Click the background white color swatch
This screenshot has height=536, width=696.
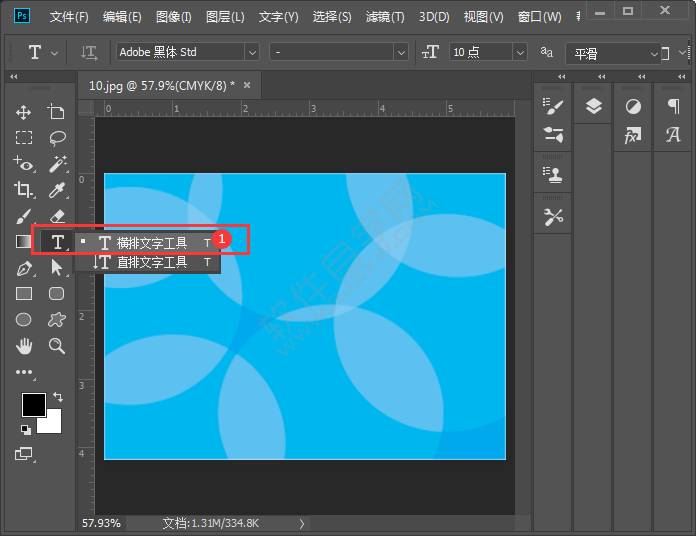(x=52, y=423)
